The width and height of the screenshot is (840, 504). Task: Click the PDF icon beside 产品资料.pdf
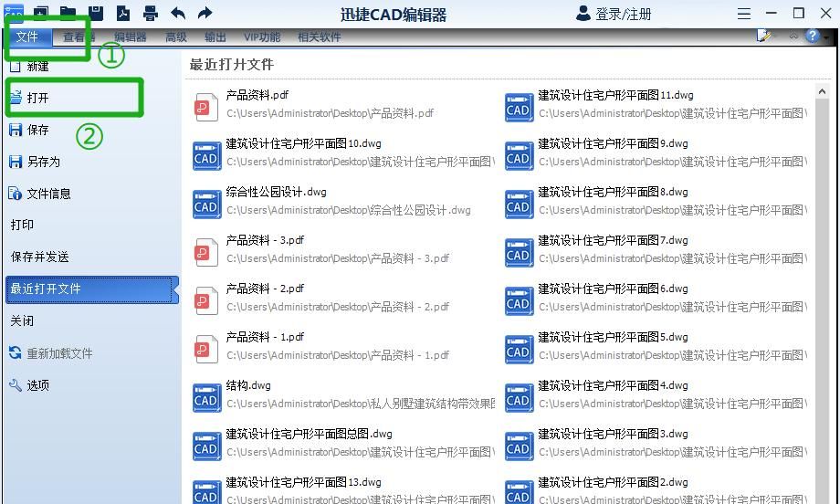coord(206,107)
